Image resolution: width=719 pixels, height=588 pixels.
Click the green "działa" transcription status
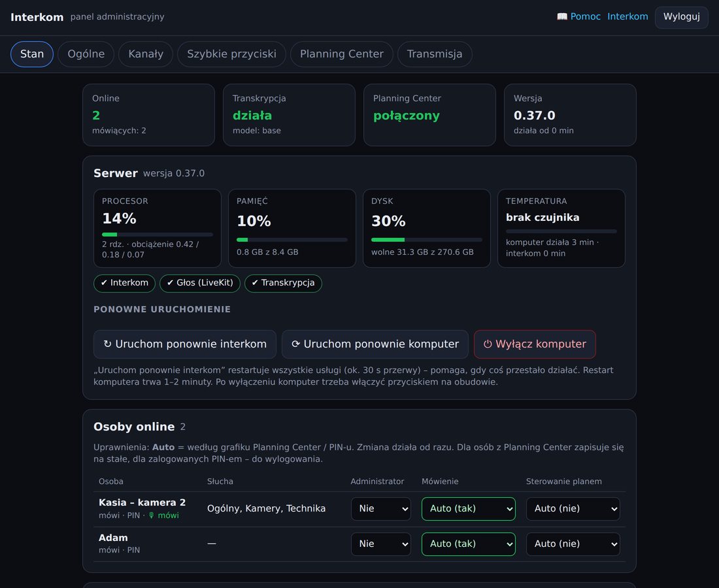[x=252, y=116]
